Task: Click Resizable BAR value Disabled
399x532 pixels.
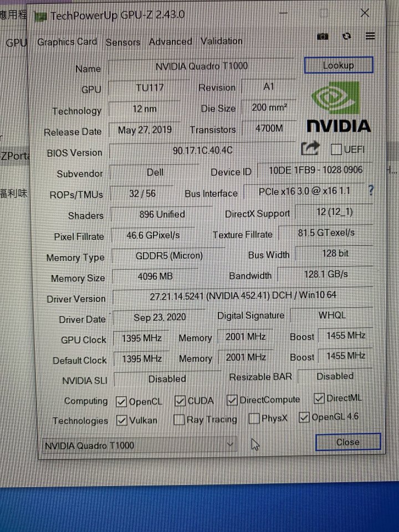Action: 335,376
